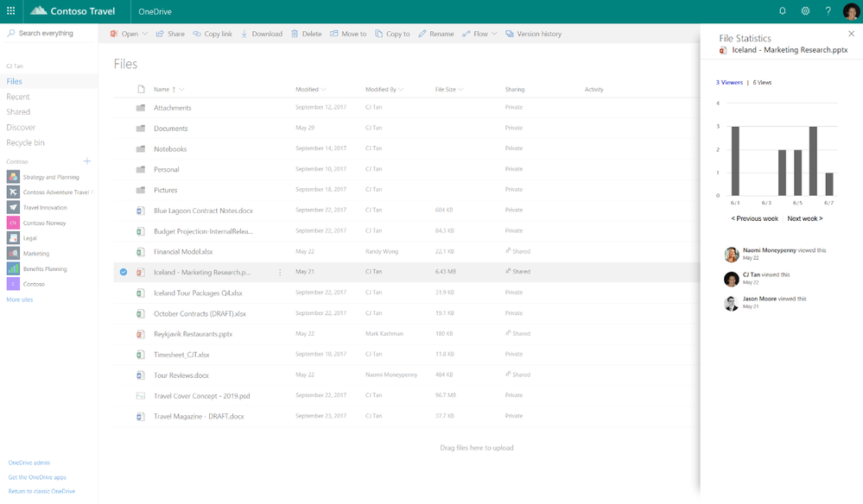Expand the Flow dropdown in toolbar

pyautogui.click(x=493, y=34)
